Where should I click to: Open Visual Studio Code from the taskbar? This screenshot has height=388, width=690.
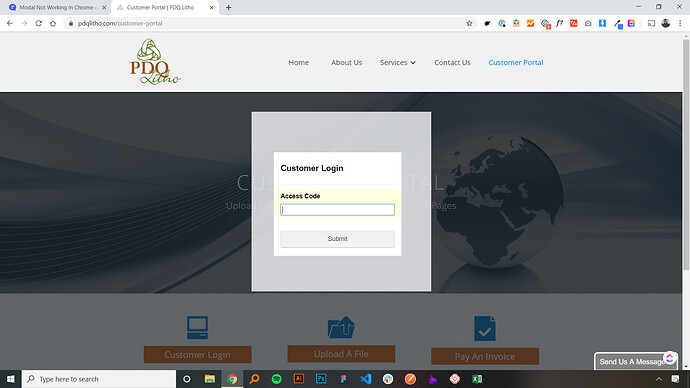coord(366,379)
